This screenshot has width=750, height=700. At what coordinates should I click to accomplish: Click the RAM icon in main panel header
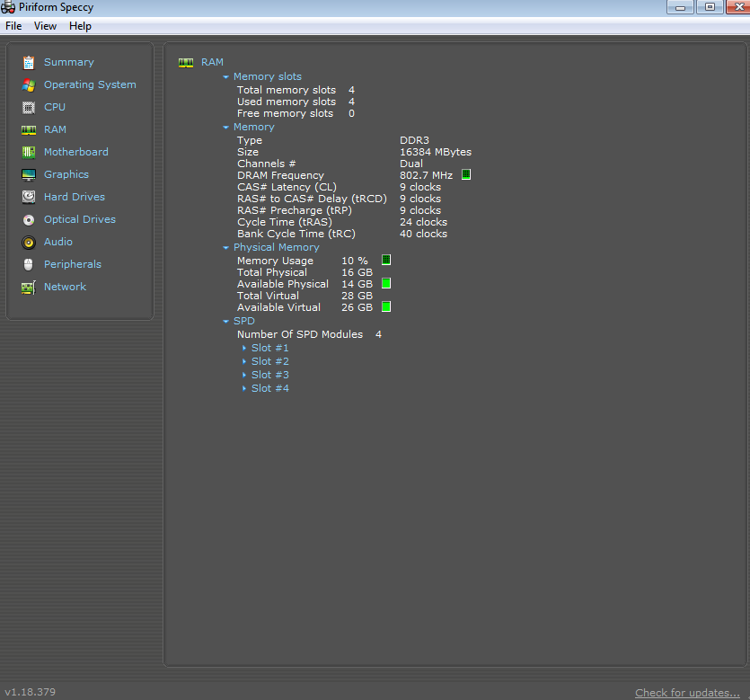(x=186, y=63)
